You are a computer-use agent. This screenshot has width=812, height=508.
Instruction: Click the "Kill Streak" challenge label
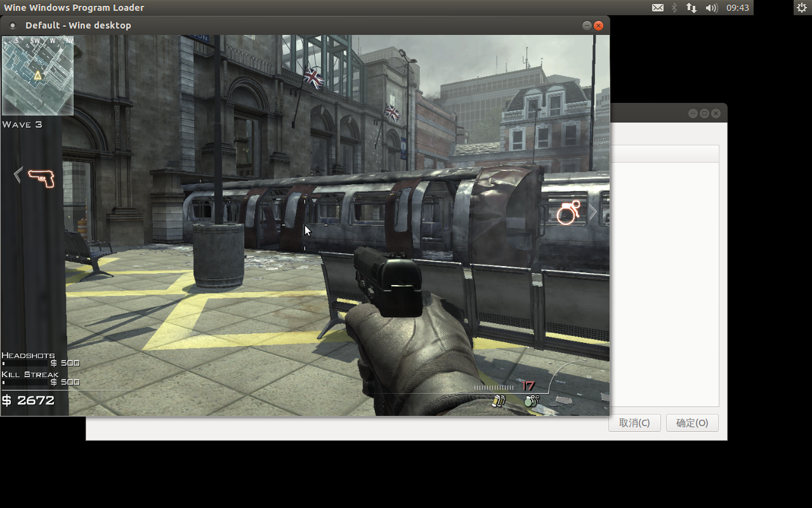coord(30,375)
